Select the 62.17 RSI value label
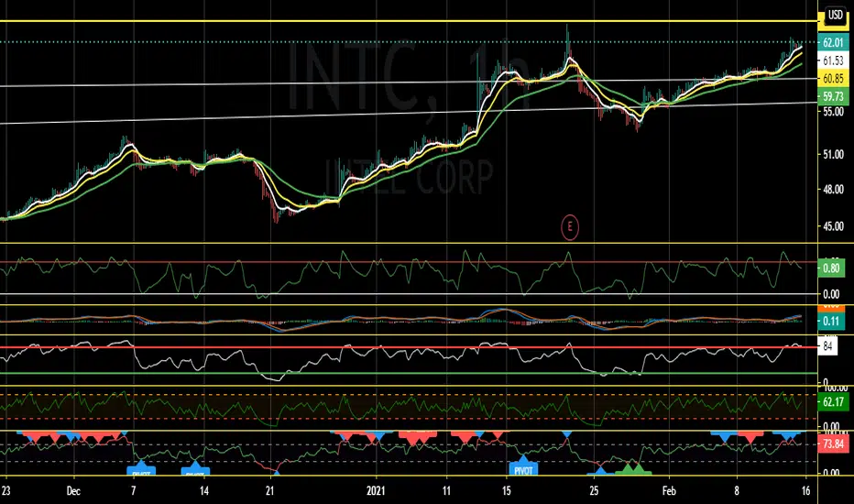The height and width of the screenshot is (504, 854). tap(833, 402)
